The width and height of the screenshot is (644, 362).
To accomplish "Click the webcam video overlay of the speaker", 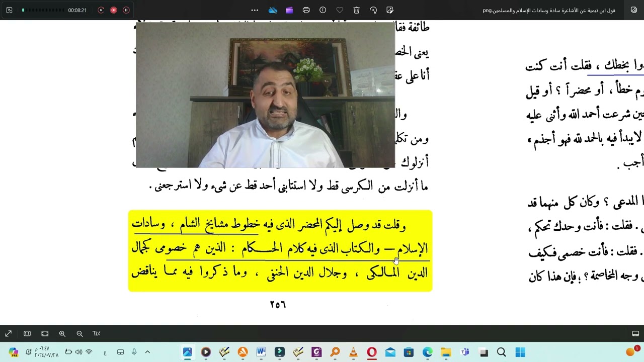I will coord(265,95).
